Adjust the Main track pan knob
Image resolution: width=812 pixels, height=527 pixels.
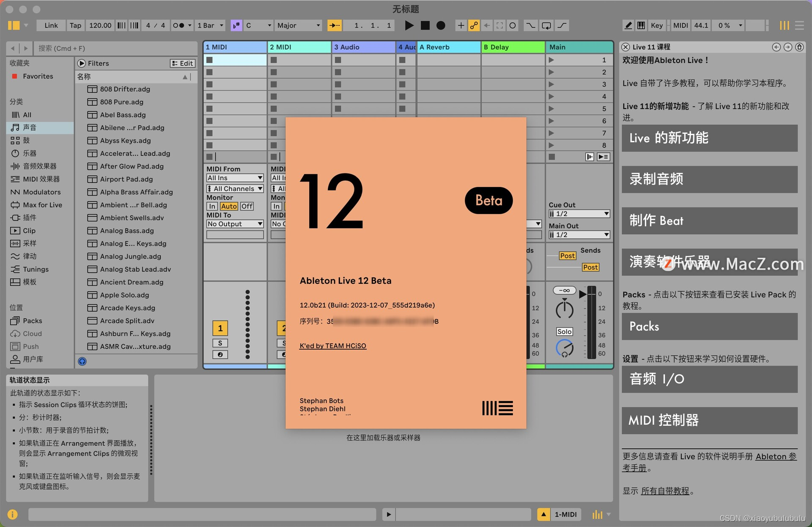tap(564, 310)
